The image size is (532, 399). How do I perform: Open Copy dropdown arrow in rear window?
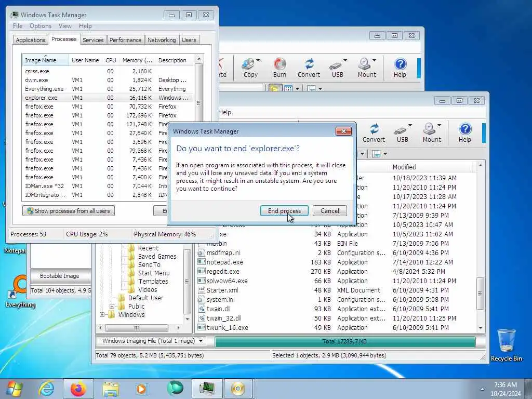click(x=258, y=60)
